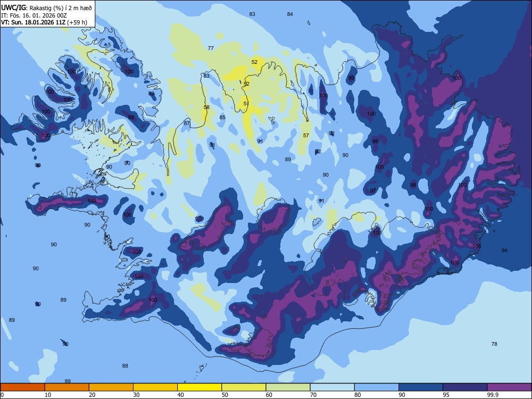Viewport: 532px width, 399px height.
Task: Pick the pale yellow 50–60 legend swatch
Action: (244, 387)
